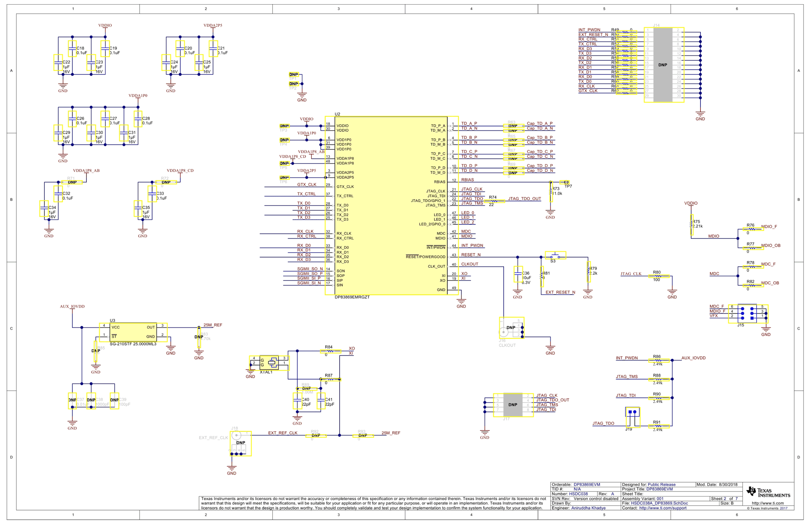This screenshot has width=812, height=525.
Task: Open the http://www.ti.com link under logo
Action: point(768,503)
